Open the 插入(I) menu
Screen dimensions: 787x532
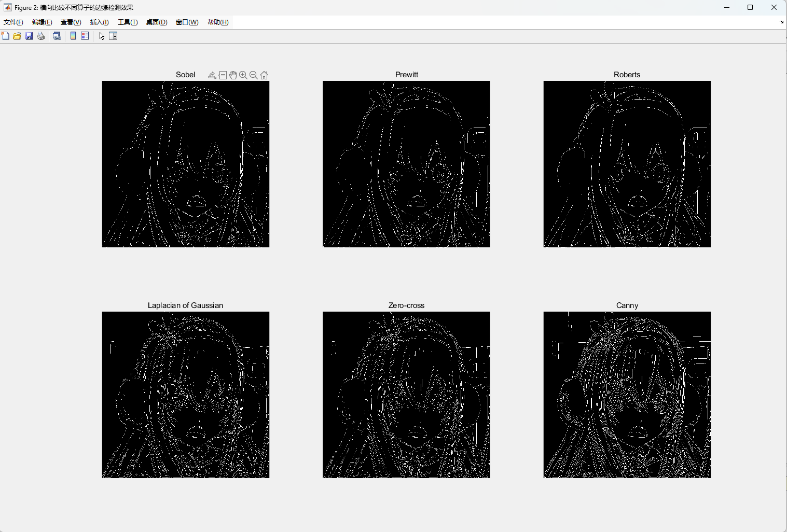click(99, 22)
